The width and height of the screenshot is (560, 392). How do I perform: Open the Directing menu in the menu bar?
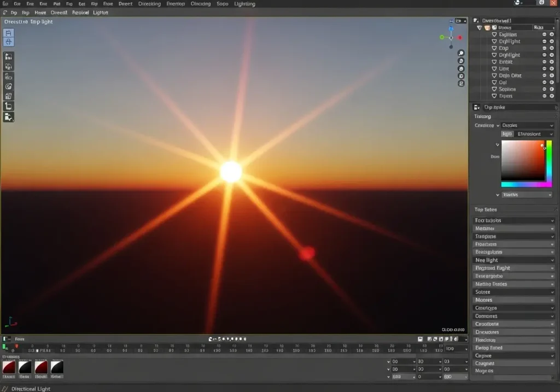[149, 4]
